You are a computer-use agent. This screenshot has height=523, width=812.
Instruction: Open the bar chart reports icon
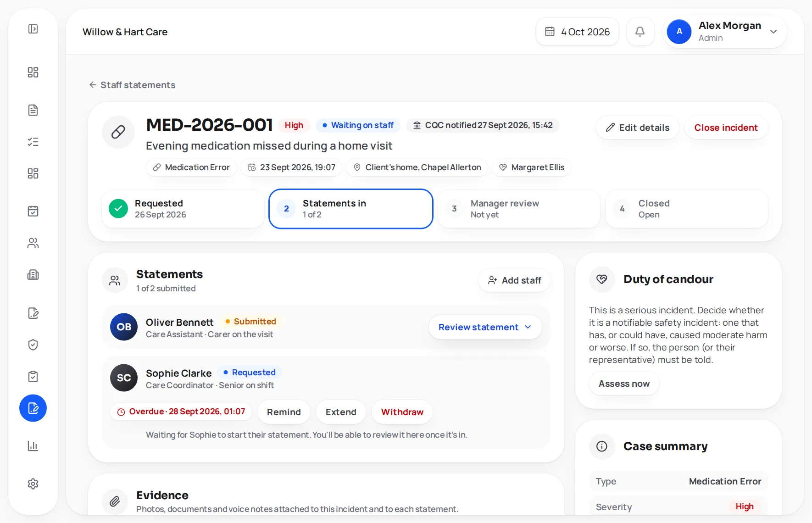click(x=33, y=446)
